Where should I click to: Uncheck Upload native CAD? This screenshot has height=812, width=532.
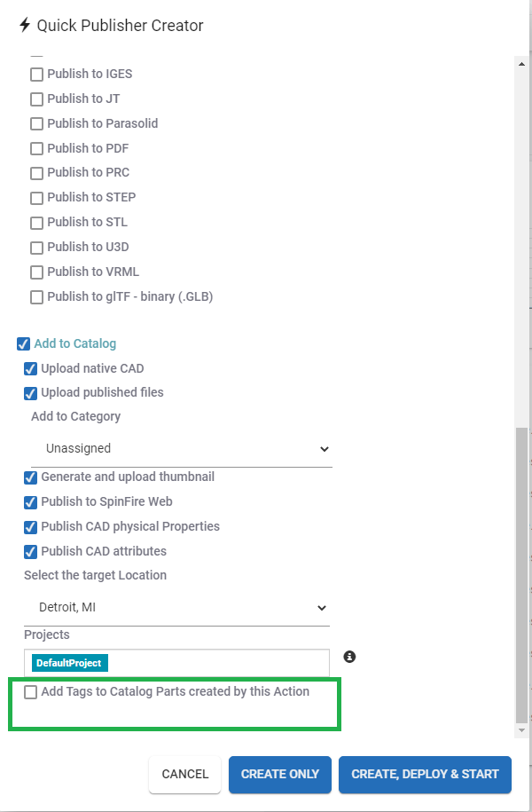pos(30,368)
